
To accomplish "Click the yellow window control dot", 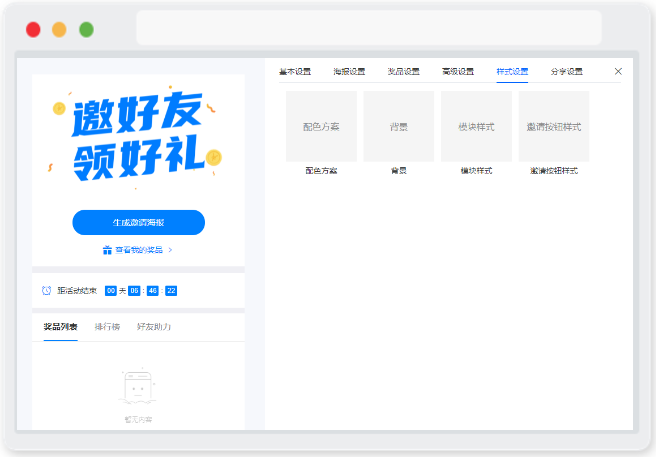I will point(59,30).
